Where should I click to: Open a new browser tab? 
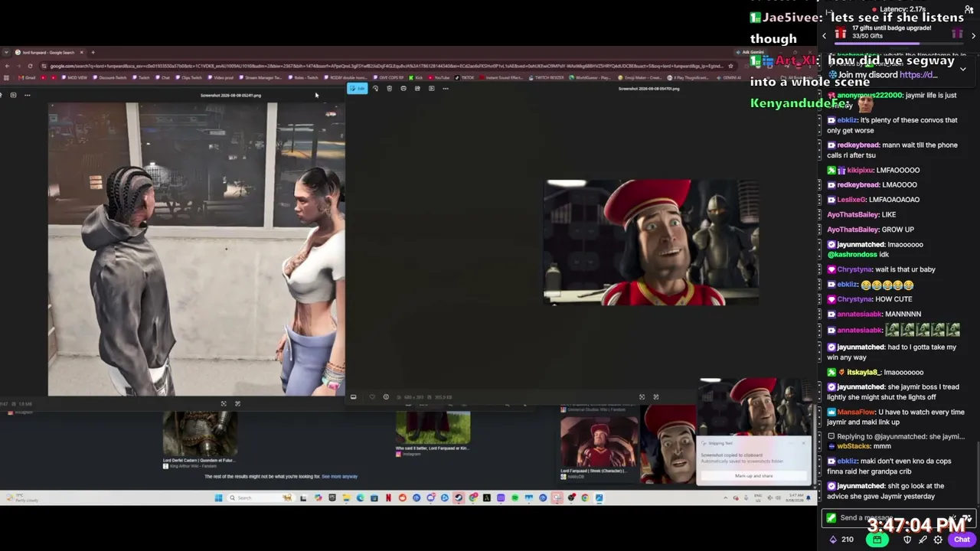(x=93, y=53)
